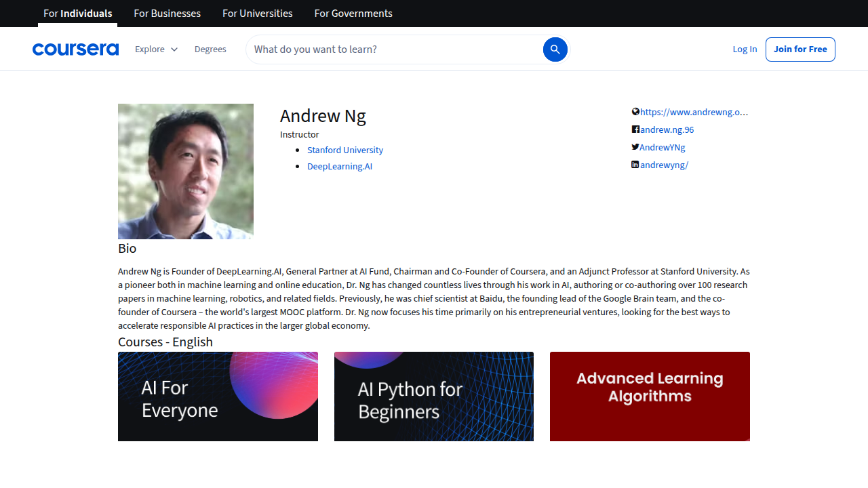Screen dimensions: 868x488
Task: Click the 'Courses - English' heading
Action: (165, 342)
